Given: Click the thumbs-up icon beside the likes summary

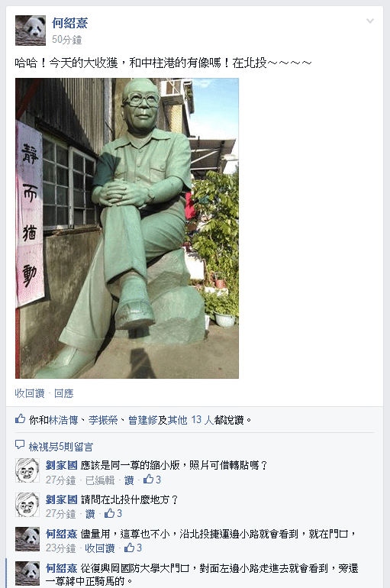Looking at the screenshot, I should 21,419.
